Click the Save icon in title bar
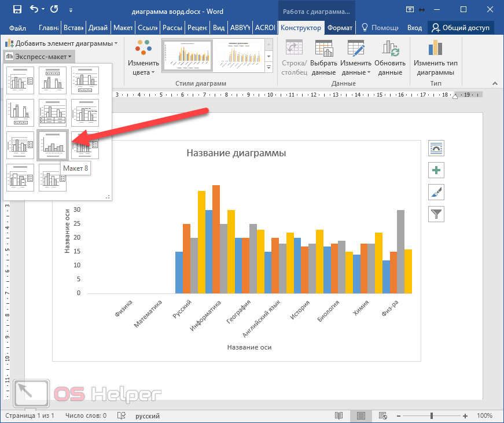This screenshot has width=504, height=423. click(17, 9)
